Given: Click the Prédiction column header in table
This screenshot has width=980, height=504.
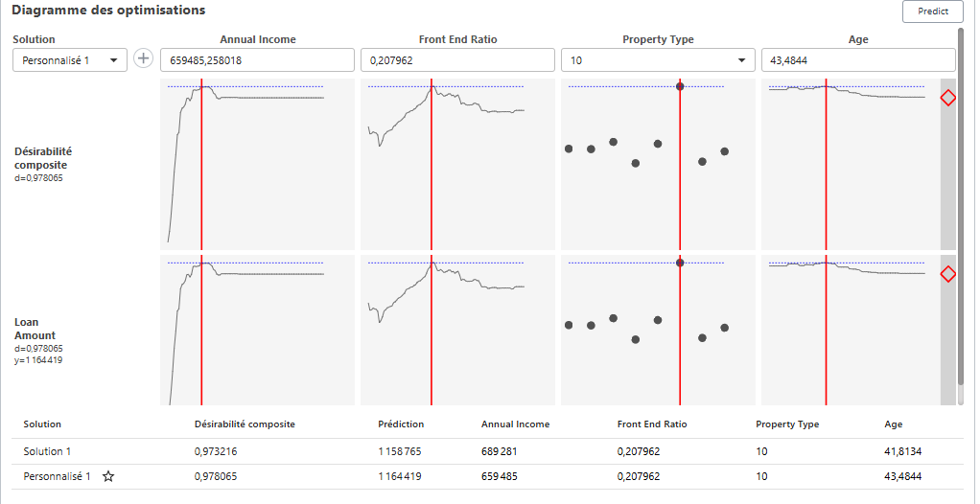Looking at the screenshot, I should [401, 424].
